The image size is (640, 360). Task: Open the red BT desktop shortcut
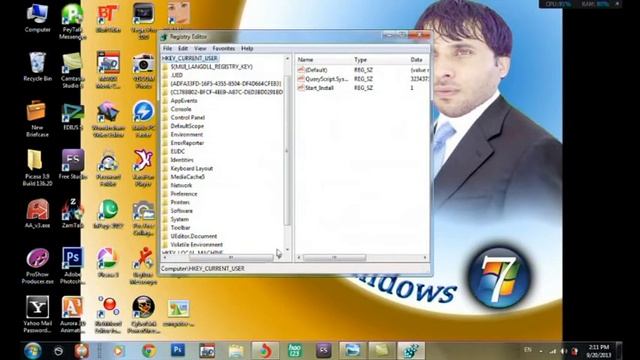tap(108, 18)
